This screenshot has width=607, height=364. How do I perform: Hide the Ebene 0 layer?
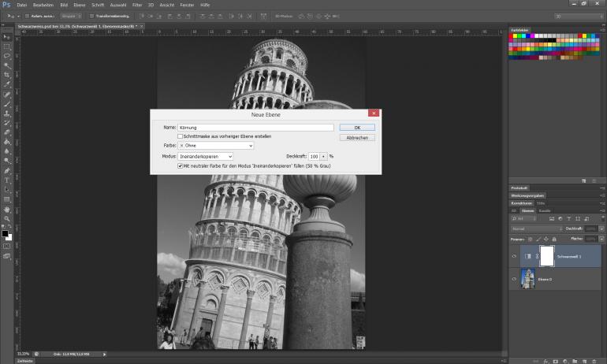514,279
